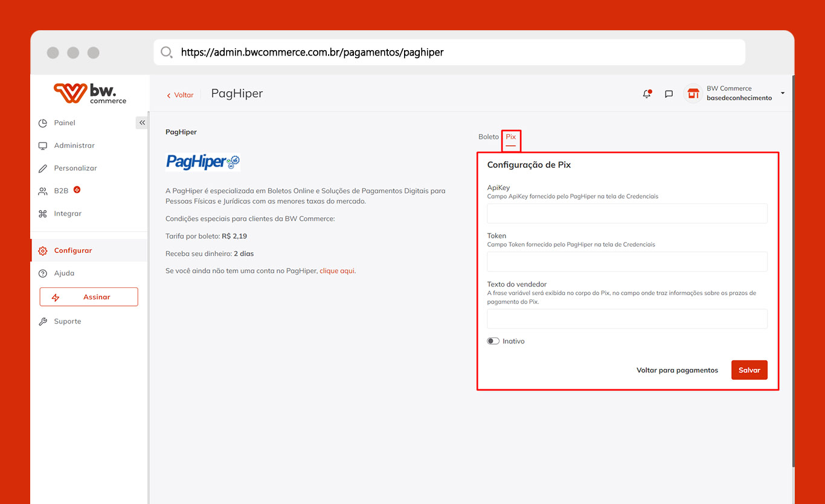Open chat messages icon
The height and width of the screenshot is (504, 825).
click(669, 94)
